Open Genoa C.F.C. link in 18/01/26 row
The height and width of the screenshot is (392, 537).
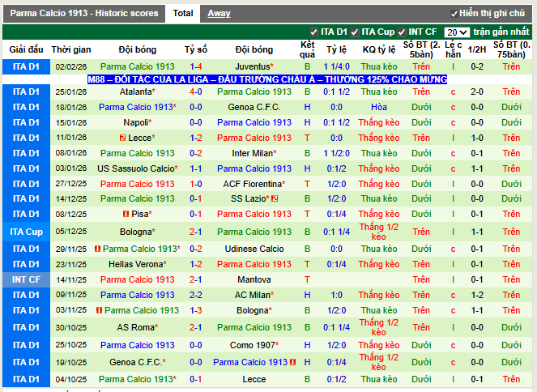254,107
